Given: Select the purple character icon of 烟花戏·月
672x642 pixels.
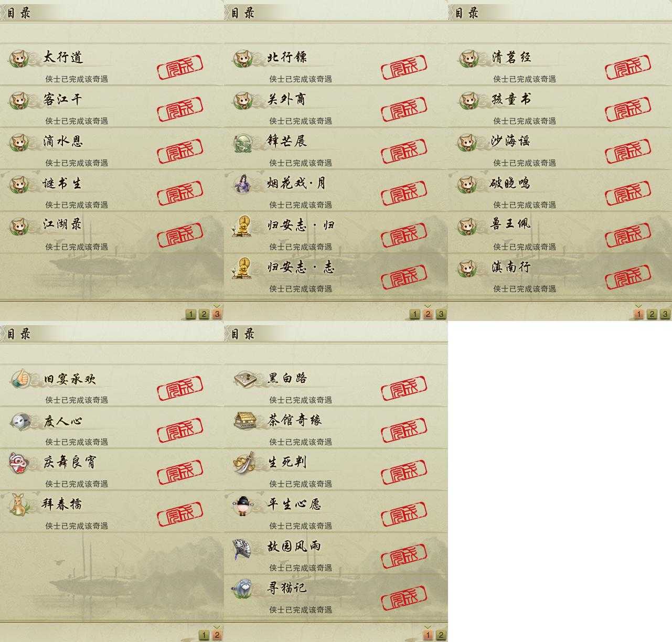Looking at the screenshot, I should click(242, 184).
